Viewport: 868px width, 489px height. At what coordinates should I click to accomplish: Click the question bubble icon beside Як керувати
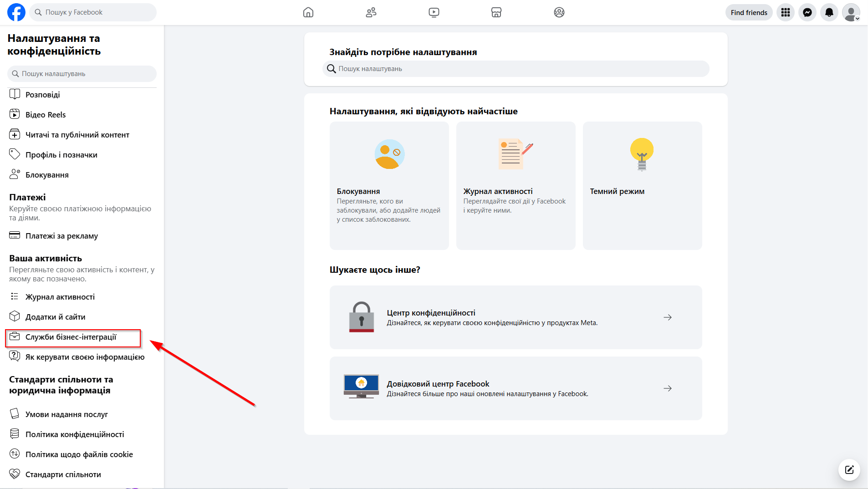pos(15,356)
